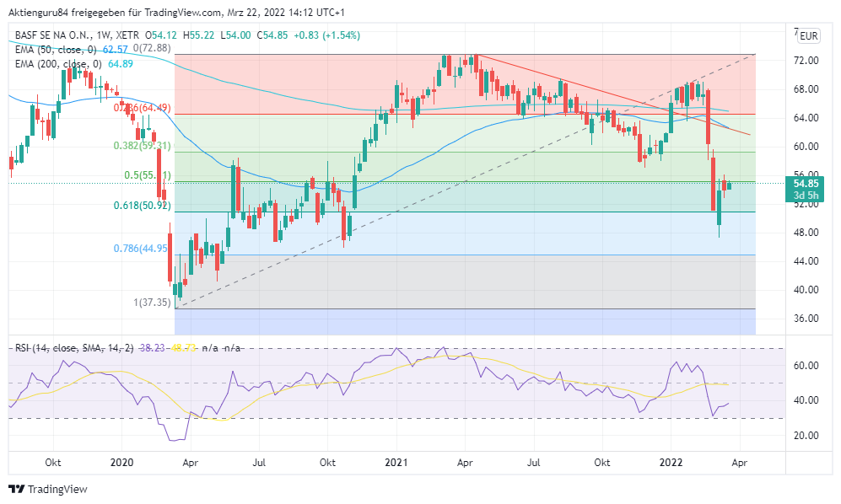The height and width of the screenshot is (504, 841).
Task: Click the Apr label right after 2022
Action: [739, 463]
